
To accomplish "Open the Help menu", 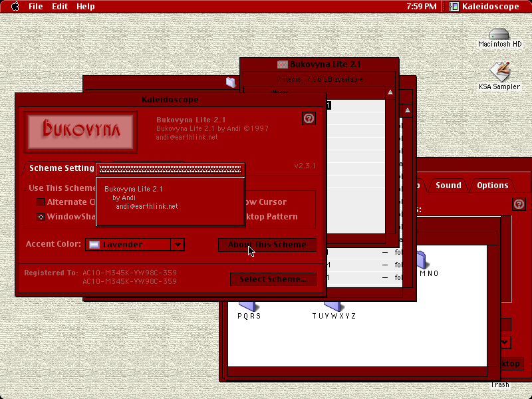I will pos(86,7).
